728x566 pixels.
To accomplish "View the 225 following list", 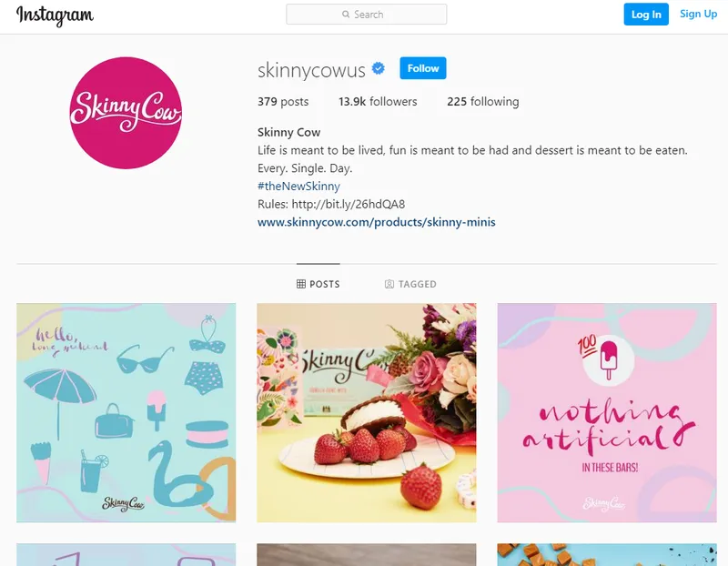I will tap(483, 101).
